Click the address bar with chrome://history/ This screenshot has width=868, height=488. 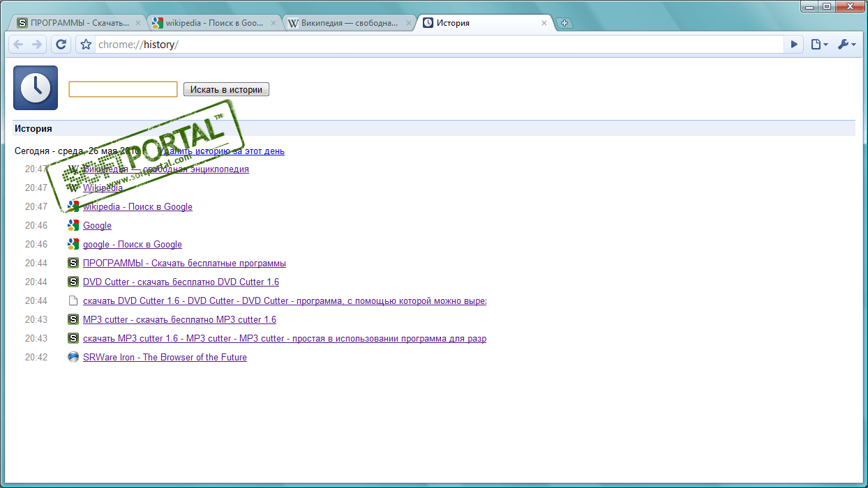[439, 45]
